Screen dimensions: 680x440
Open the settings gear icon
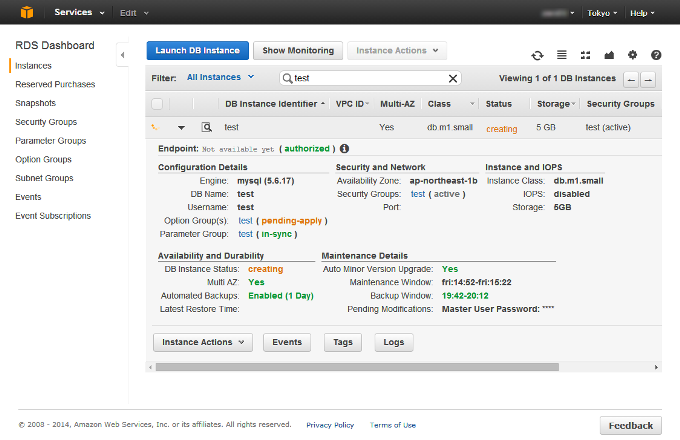(x=632, y=55)
